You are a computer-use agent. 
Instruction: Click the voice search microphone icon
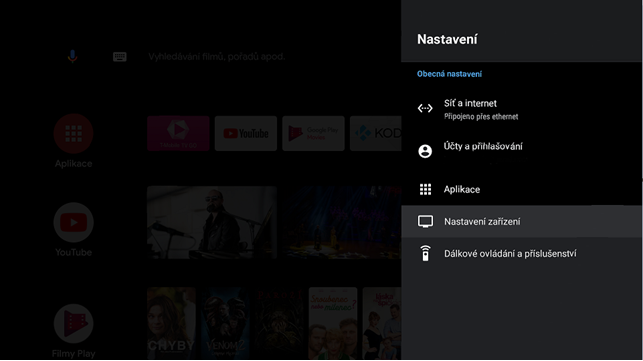coord(73,56)
